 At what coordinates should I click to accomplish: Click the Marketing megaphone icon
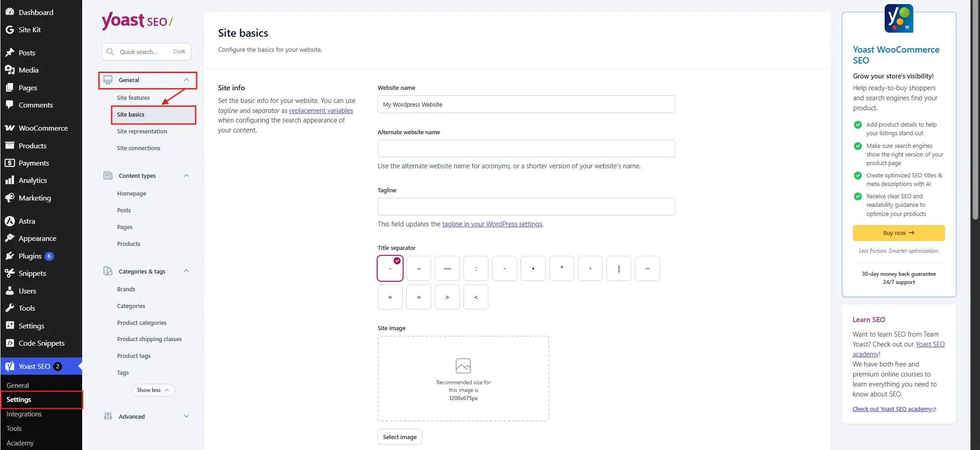coord(10,198)
